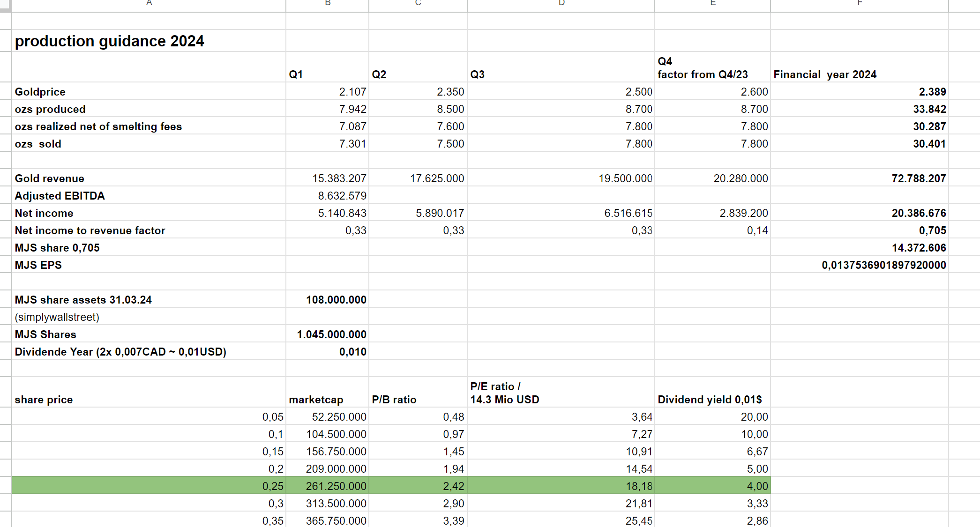Select the Goldprice Q1 value 2.107
Viewport: 980px width, 527px height.
(352, 92)
